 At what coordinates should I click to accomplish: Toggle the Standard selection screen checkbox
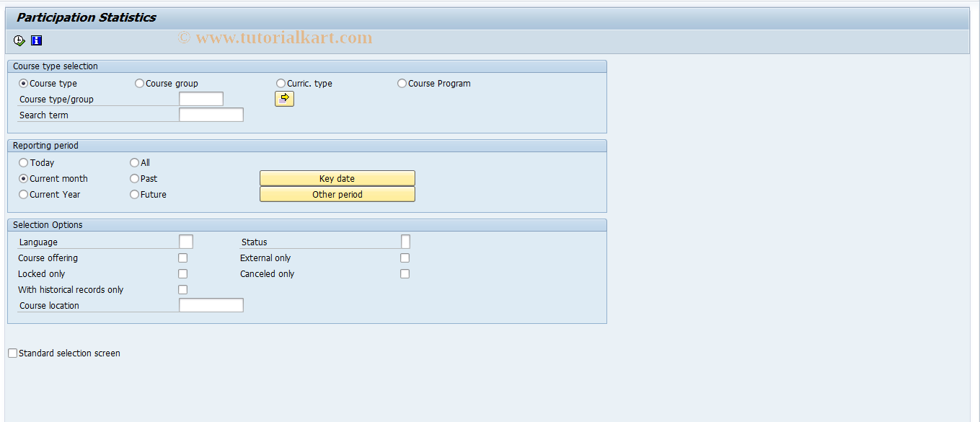pos(13,353)
